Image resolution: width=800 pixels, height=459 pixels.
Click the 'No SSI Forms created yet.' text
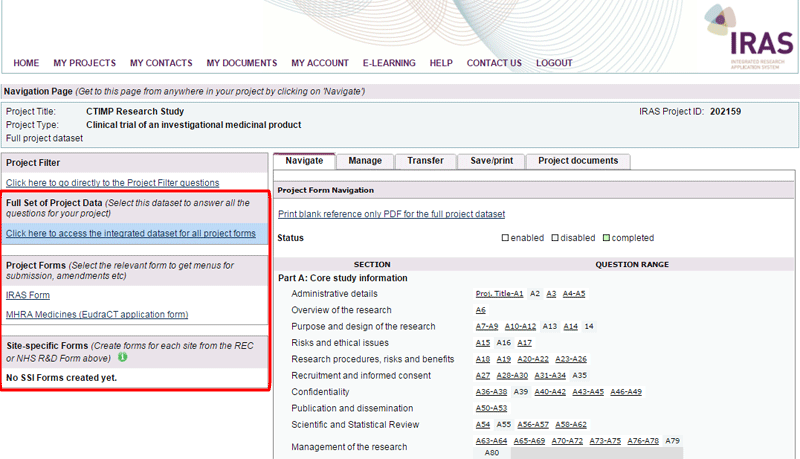[61, 377]
